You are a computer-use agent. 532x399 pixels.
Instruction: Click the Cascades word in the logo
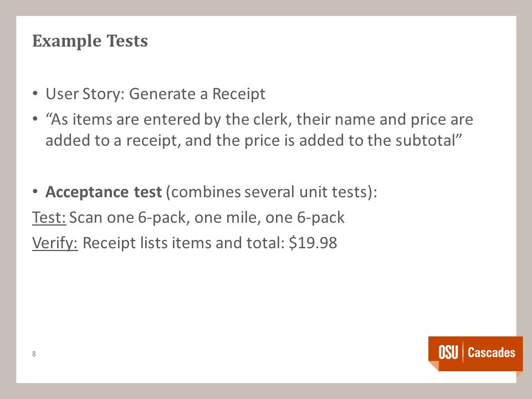pos(492,352)
